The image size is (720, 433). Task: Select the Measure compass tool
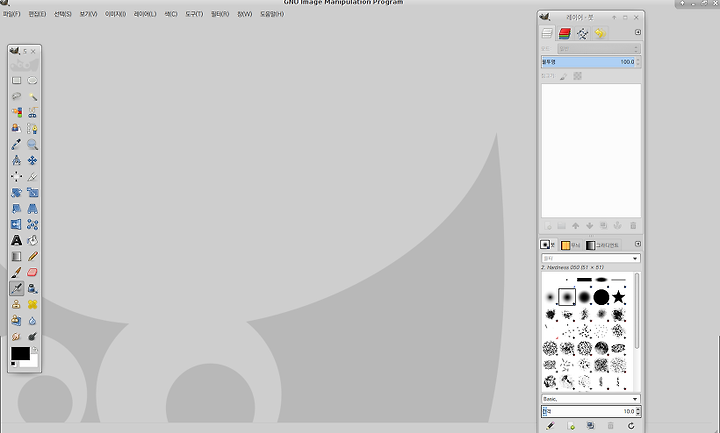click(x=17, y=160)
